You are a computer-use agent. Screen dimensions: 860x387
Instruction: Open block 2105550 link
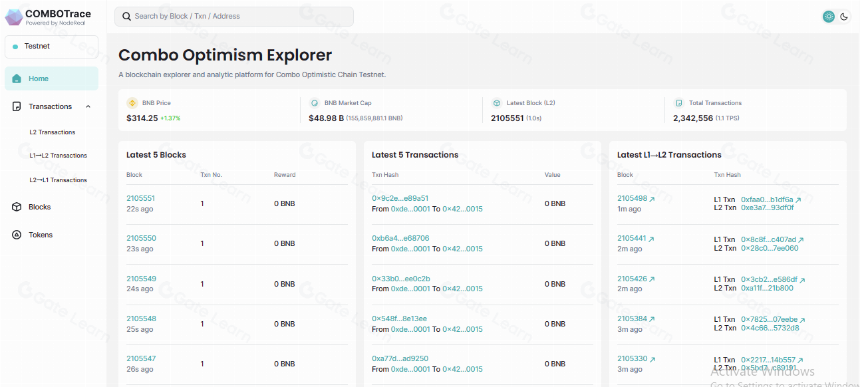[141, 238]
